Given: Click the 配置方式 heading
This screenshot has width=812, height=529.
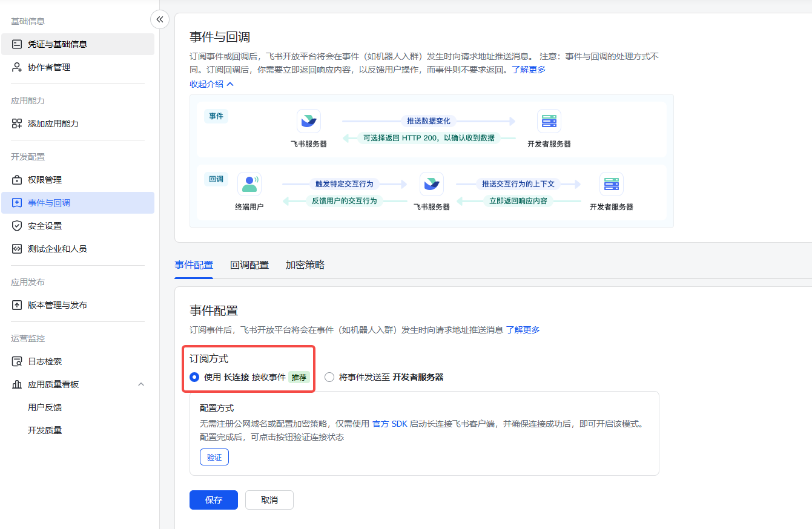Looking at the screenshot, I should tap(217, 408).
